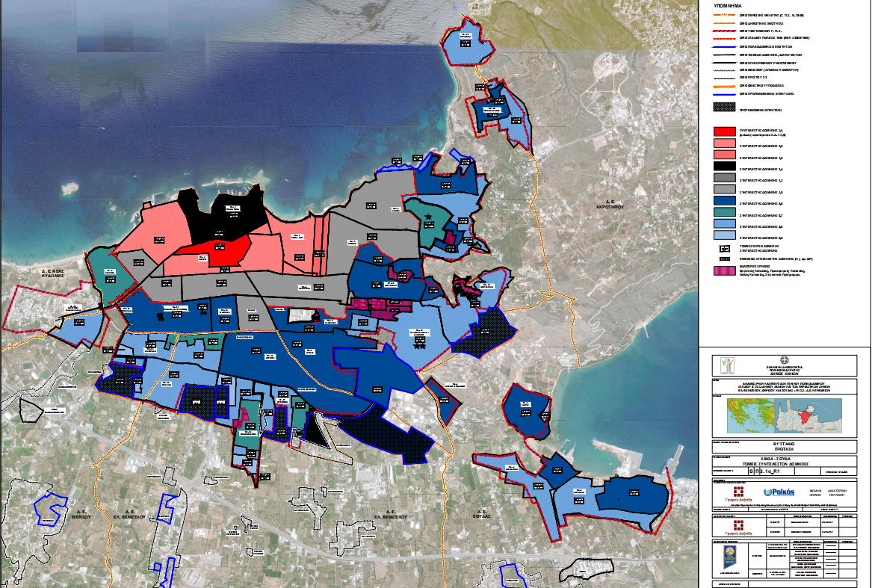Select the dark navy blue legend swatch

tap(724, 201)
